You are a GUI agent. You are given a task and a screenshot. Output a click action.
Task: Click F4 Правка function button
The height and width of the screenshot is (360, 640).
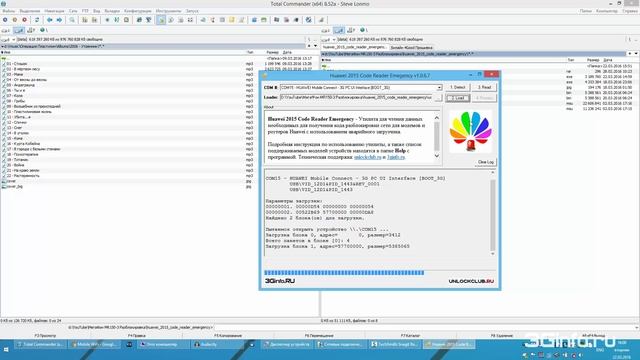click(137, 336)
